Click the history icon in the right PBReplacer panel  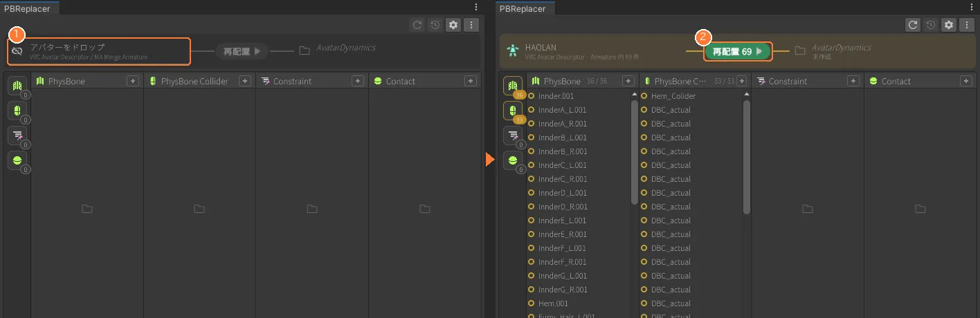(931, 25)
